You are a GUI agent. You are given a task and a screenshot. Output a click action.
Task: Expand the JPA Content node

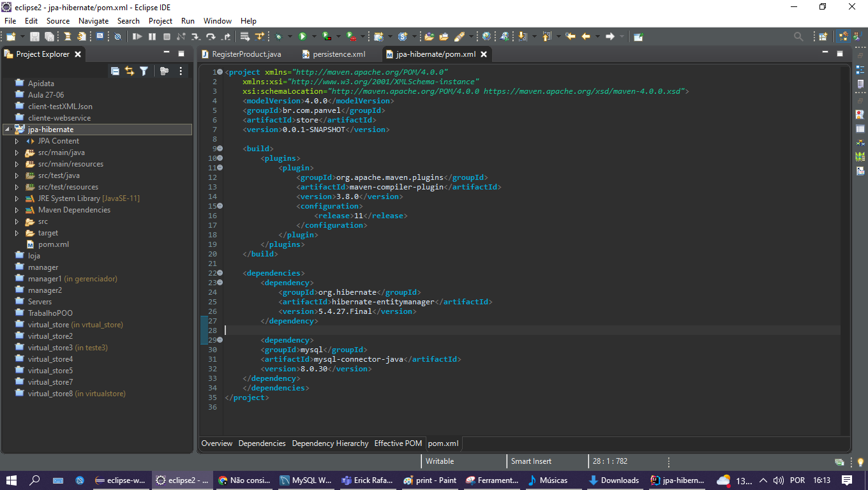(17, 141)
